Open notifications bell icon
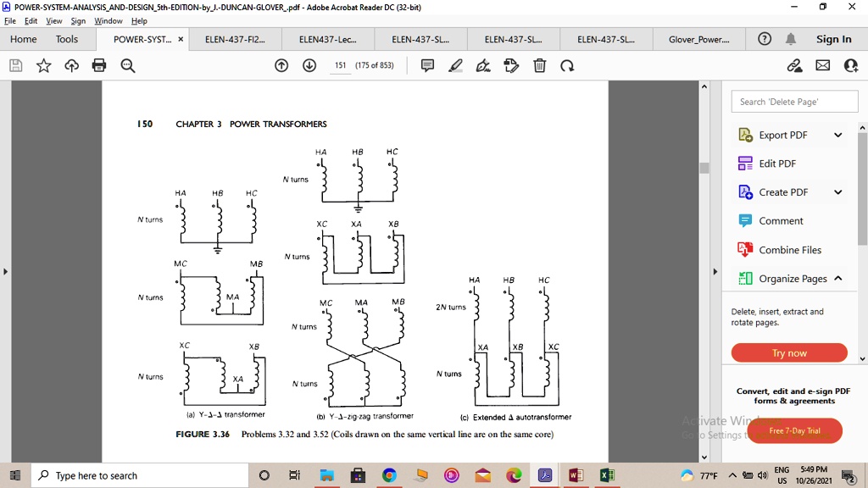Screen dimensions: 868x488 click(x=791, y=39)
